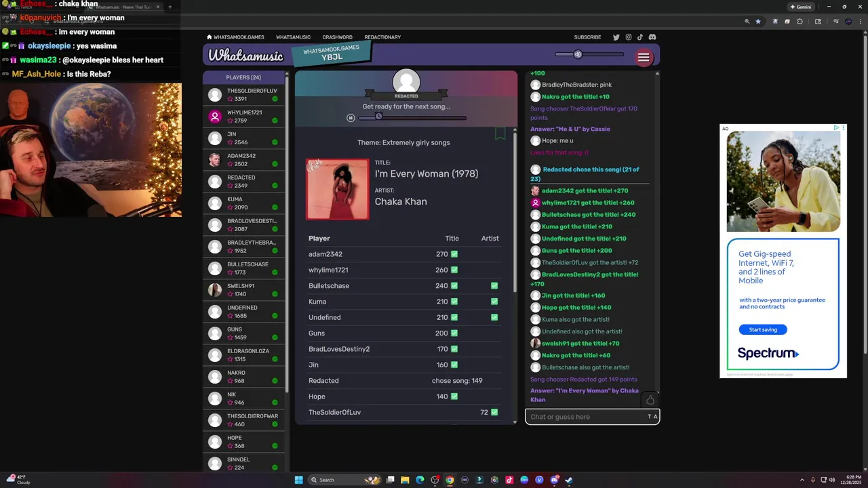Screen dimensions: 868x488
Task: Click Guns' title checkmark in results table
Action: point(454,333)
